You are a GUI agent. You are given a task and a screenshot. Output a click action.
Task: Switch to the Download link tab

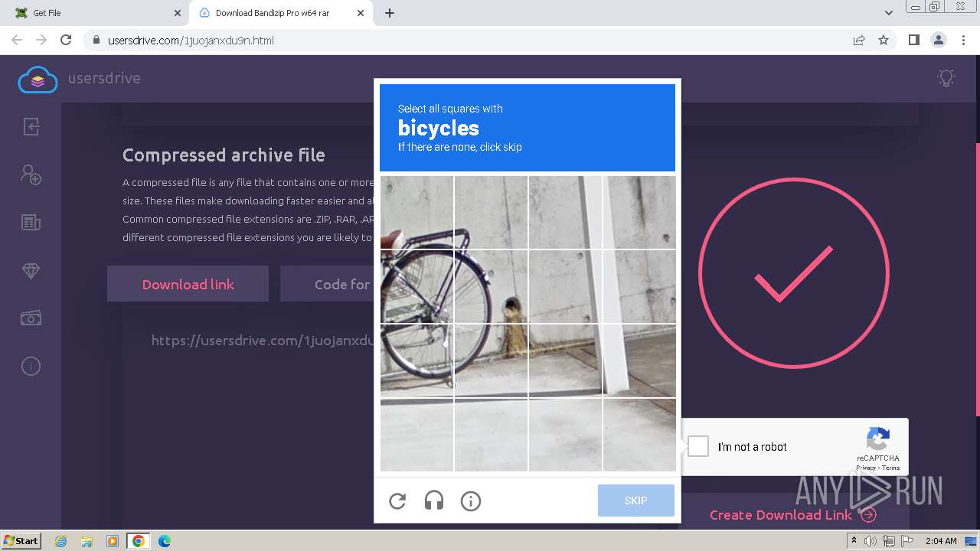coord(188,284)
